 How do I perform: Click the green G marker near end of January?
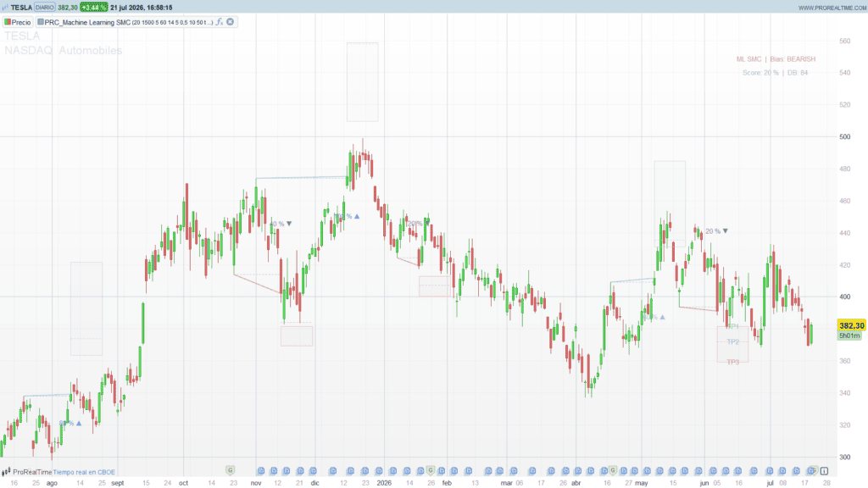pyautogui.click(x=430, y=470)
